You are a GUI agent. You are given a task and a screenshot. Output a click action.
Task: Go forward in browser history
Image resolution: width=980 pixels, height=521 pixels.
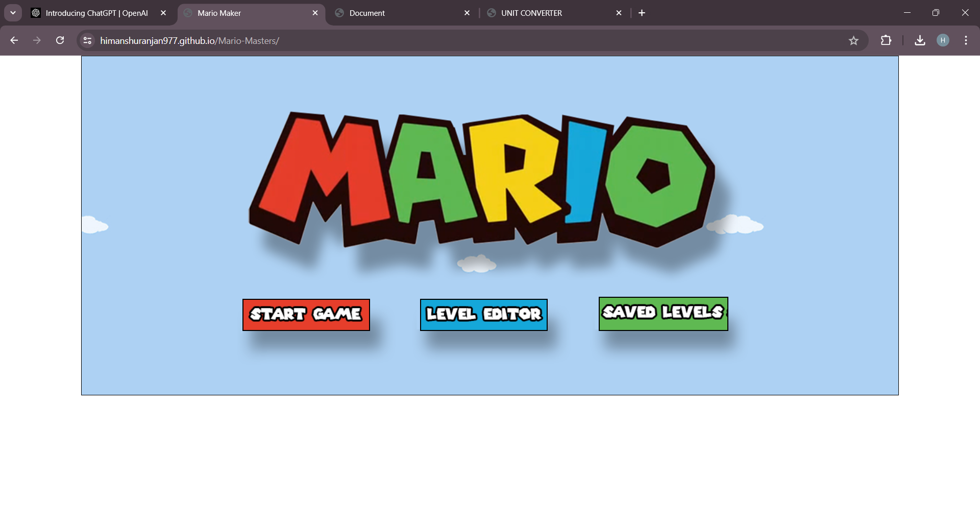point(37,40)
